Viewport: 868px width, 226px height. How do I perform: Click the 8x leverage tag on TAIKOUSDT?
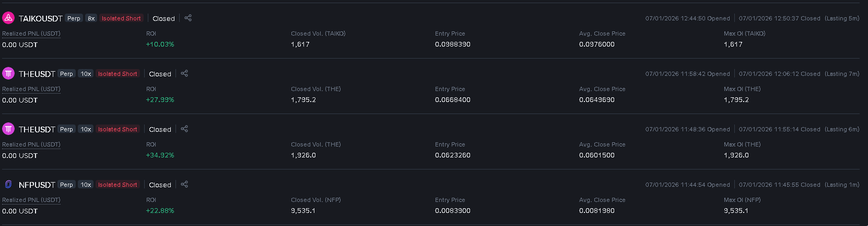pyautogui.click(x=91, y=18)
